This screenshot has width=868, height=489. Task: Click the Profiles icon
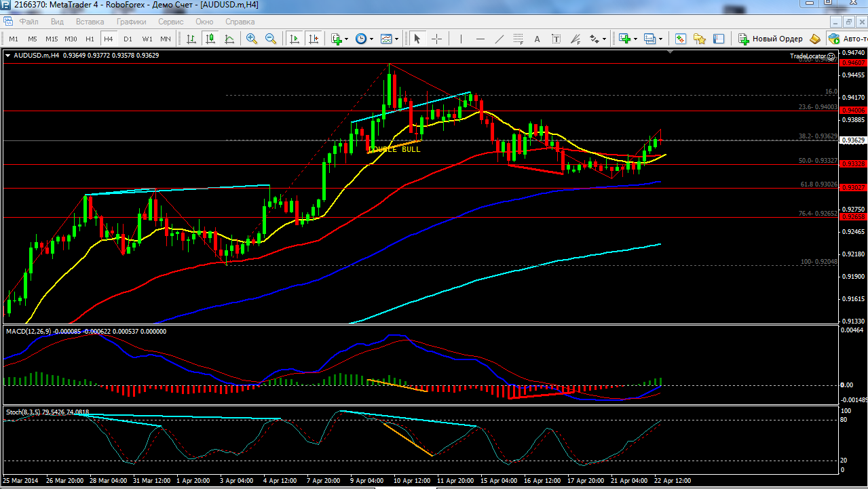coord(650,39)
